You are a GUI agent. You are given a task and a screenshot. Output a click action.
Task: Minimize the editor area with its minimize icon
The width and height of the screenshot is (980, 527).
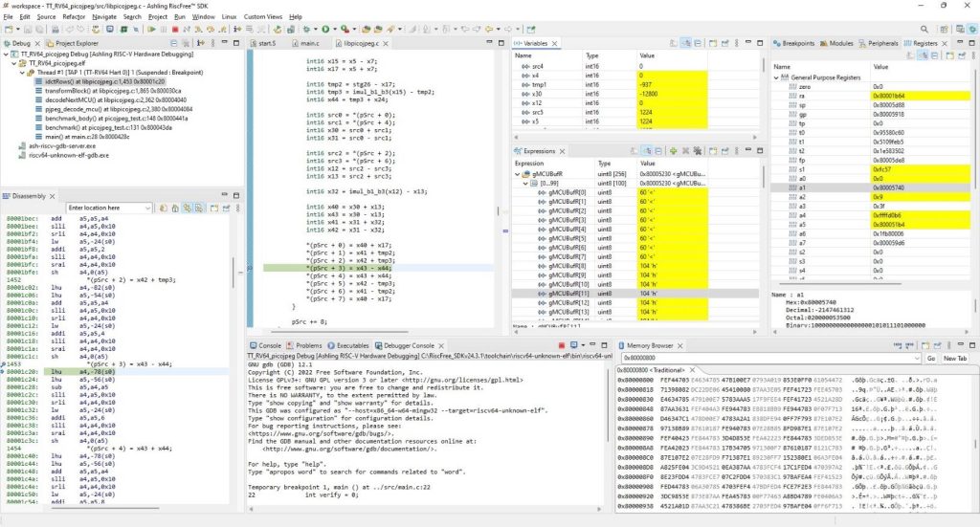[489, 43]
